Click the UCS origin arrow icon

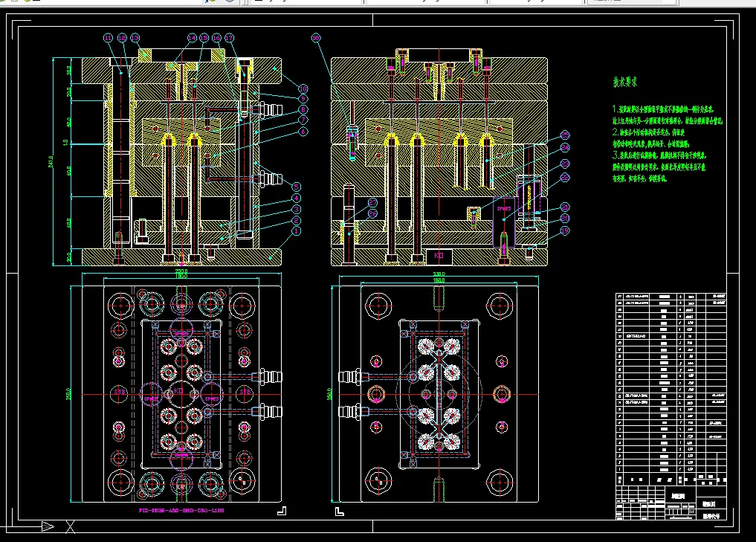coord(48,526)
